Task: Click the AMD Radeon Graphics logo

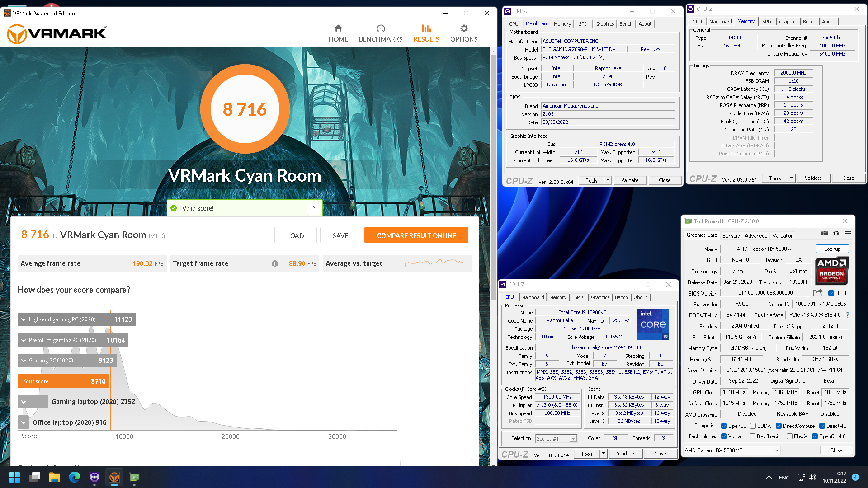Action: tap(832, 271)
